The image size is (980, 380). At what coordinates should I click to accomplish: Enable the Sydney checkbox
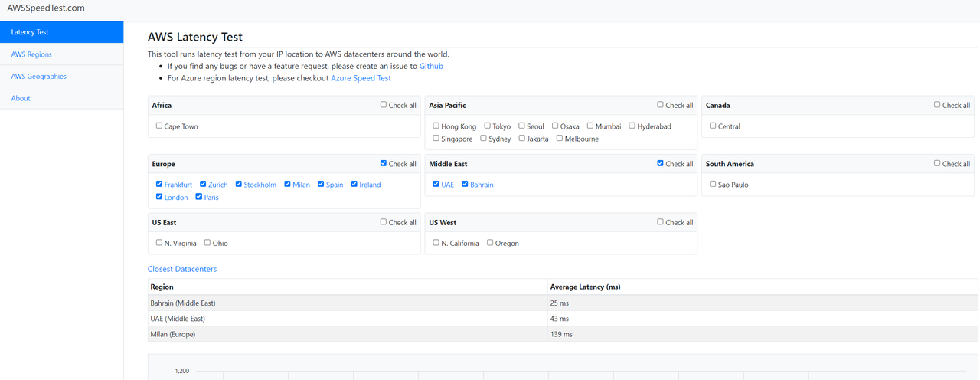[484, 138]
